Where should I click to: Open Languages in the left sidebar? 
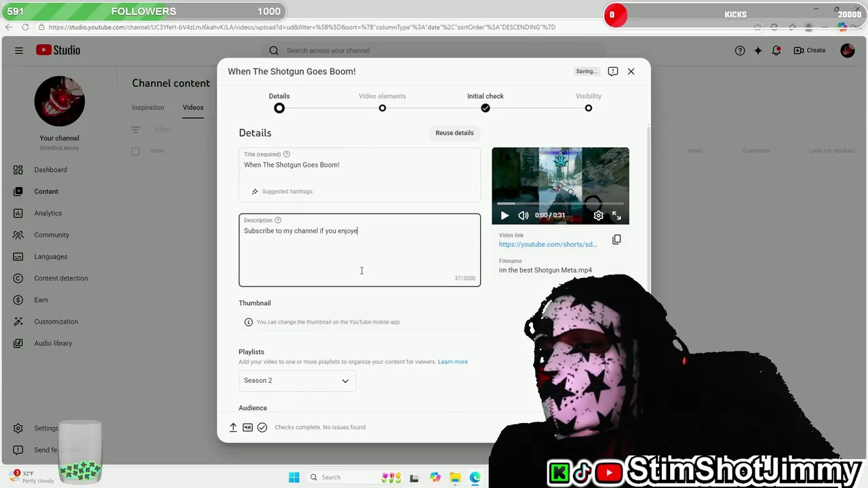coord(50,256)
